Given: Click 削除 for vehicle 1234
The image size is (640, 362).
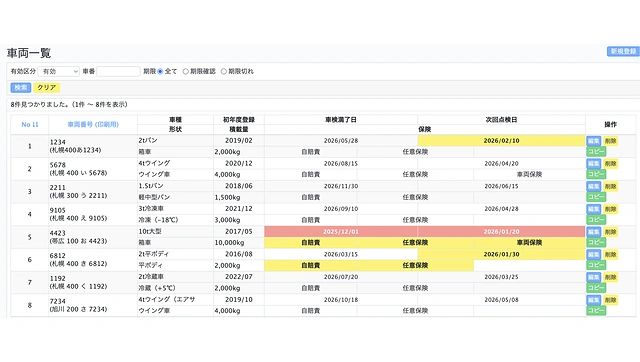Looking at the screenshot, I should pos(611,141).
